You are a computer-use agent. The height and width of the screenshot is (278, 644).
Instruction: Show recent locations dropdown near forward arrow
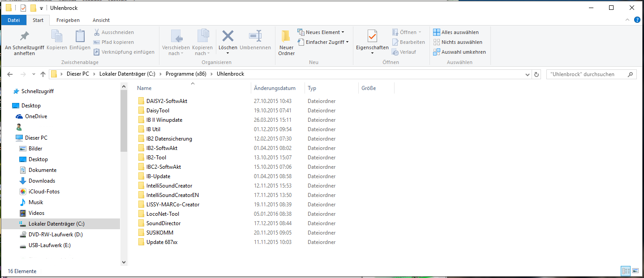pyautogui.click(x=33, y=74)
